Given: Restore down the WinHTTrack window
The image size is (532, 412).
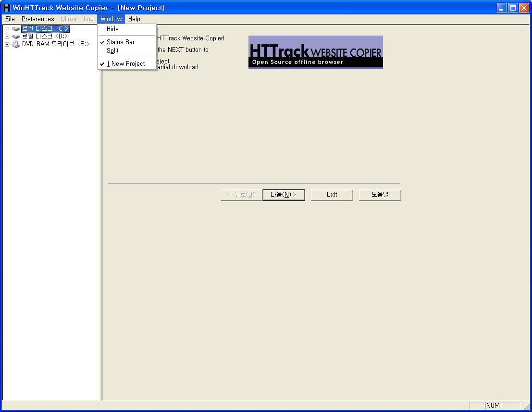Looking at the screenshot, I should click(x=513, y=8).
